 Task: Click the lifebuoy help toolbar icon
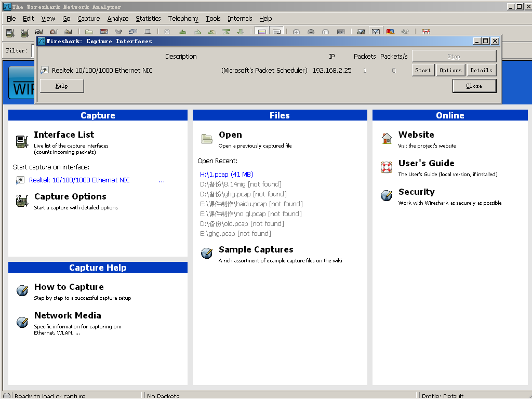point(426,33)
